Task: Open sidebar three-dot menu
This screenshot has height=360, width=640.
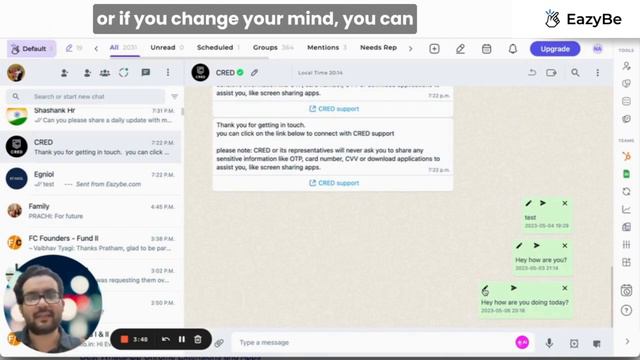Action: [168, 73]
